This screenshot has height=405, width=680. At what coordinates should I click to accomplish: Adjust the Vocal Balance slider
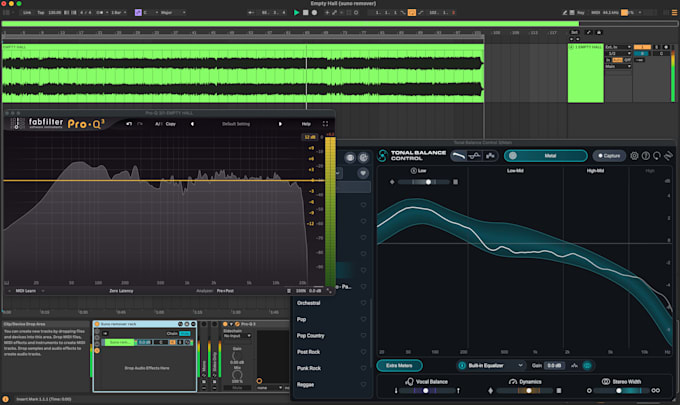coord(426,391)
